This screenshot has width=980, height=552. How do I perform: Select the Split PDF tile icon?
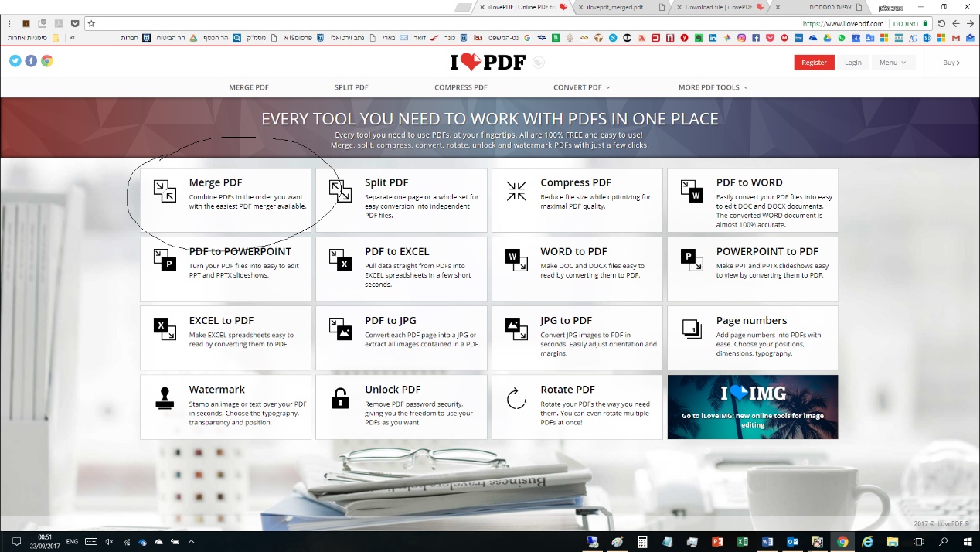(x=340, y=191)
